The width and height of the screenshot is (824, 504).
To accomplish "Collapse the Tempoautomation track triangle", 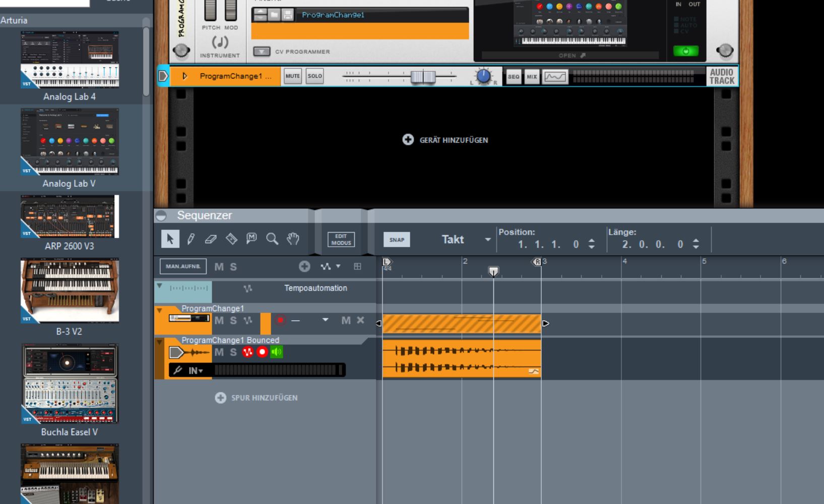I will (159, 286).
